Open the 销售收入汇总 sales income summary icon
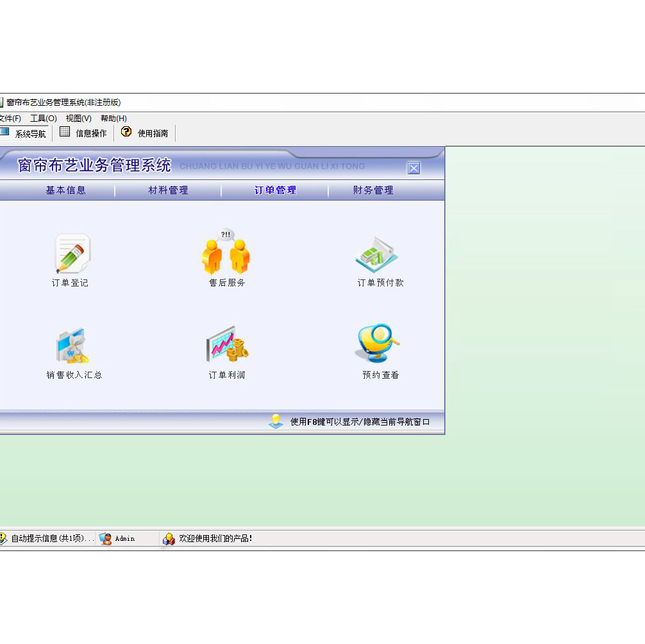 point(72,347)
